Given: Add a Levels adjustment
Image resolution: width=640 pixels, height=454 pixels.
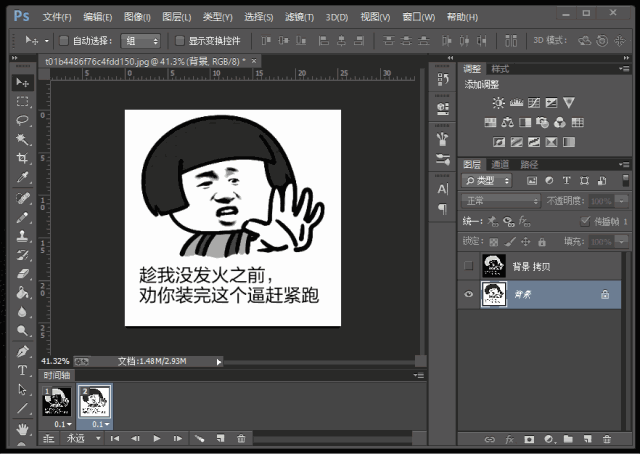Looking at the screenshot, I should pos(516,102).
